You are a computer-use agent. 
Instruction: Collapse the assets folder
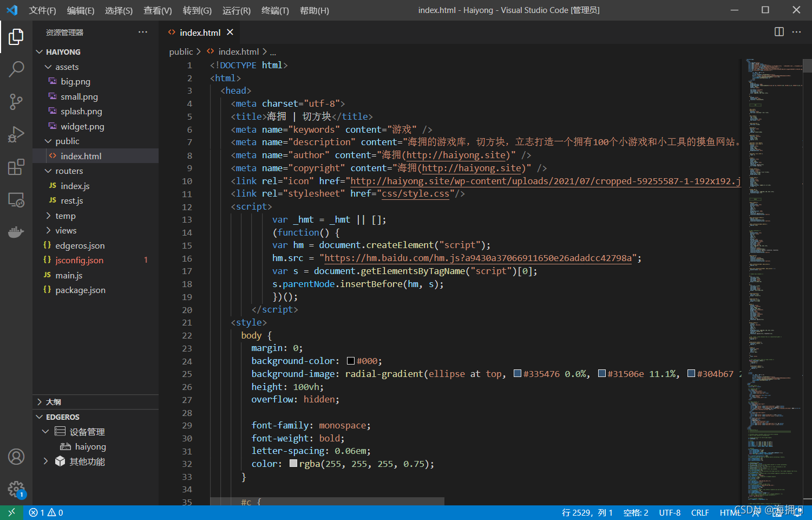[48, 67]
